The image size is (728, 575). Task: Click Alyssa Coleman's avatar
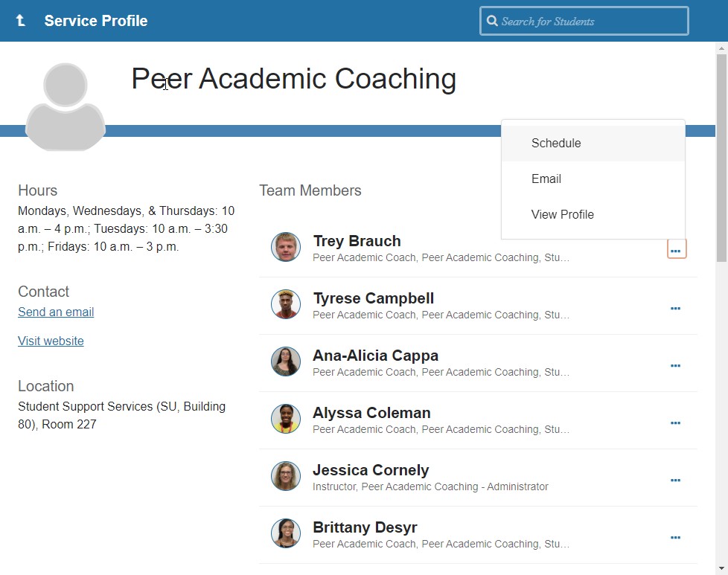coord(286,419)
